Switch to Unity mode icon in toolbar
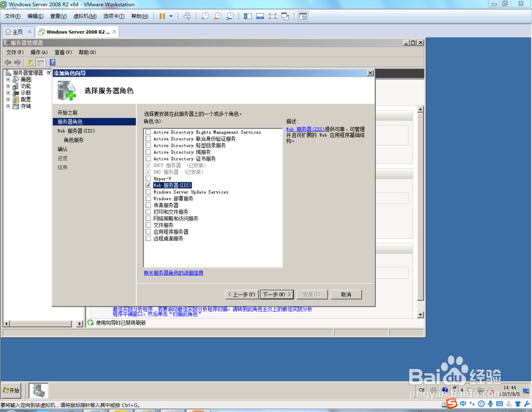The width and height of the screenshot is (532, 412). click(285, 16)
